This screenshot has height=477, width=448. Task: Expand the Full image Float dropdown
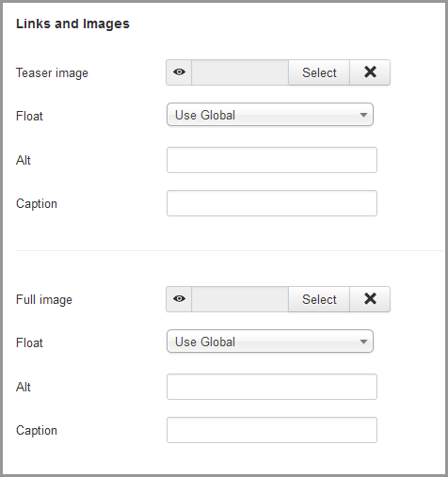270,342
